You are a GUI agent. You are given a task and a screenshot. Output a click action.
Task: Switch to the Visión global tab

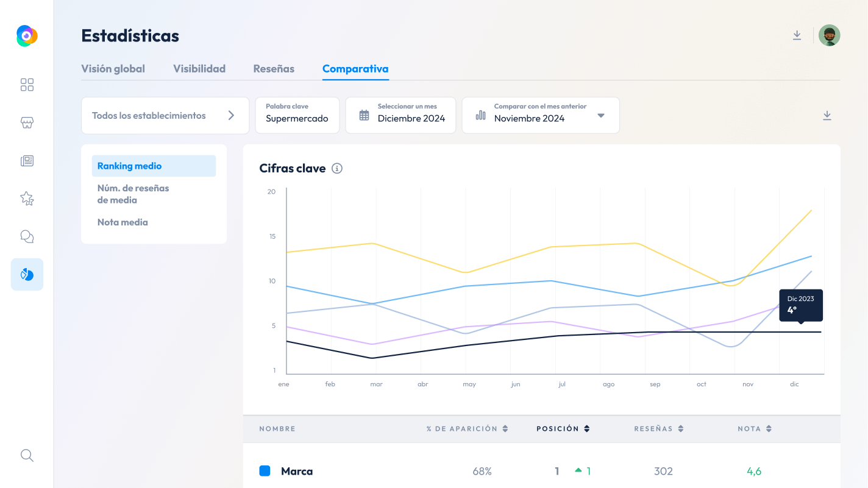[x=113, y=69]
